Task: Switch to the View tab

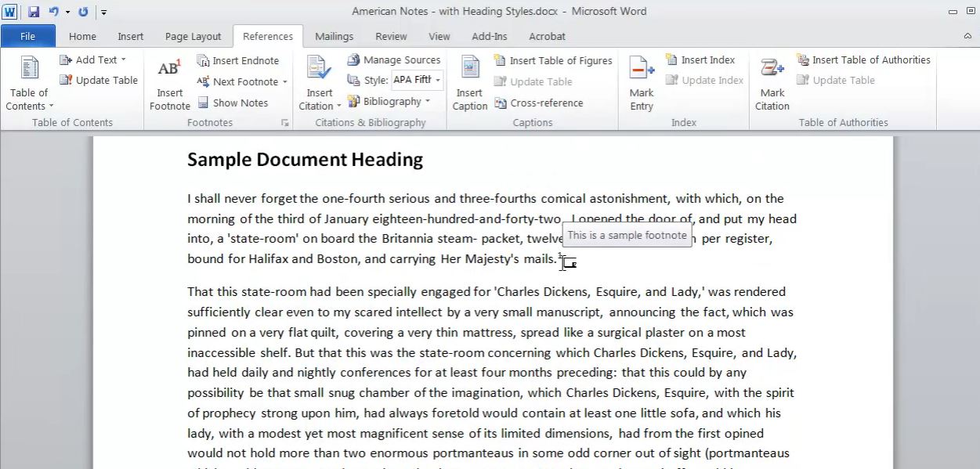Action: pyautogui.click(x=439, y=36)
